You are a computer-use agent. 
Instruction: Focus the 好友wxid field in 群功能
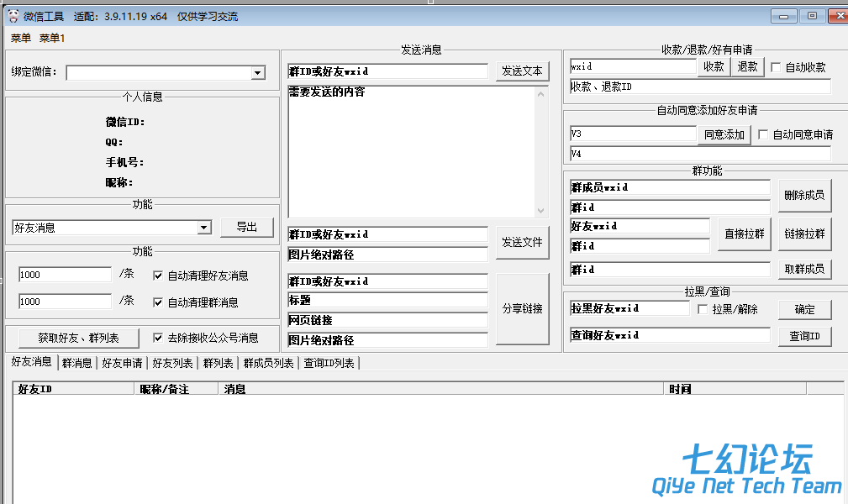[x=640, y=226]
